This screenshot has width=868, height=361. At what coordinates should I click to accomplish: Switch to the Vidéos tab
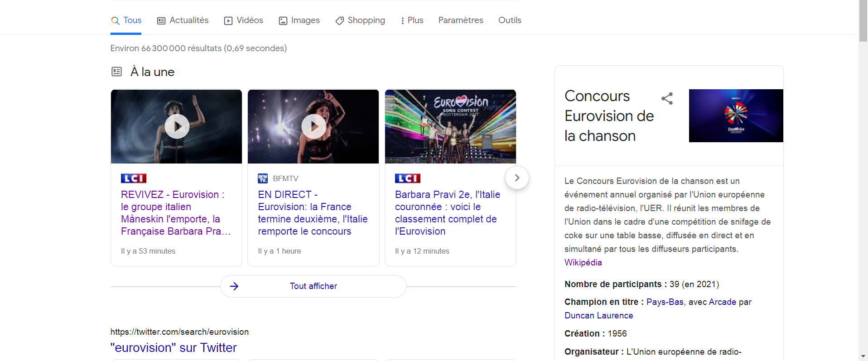point(244,20)
